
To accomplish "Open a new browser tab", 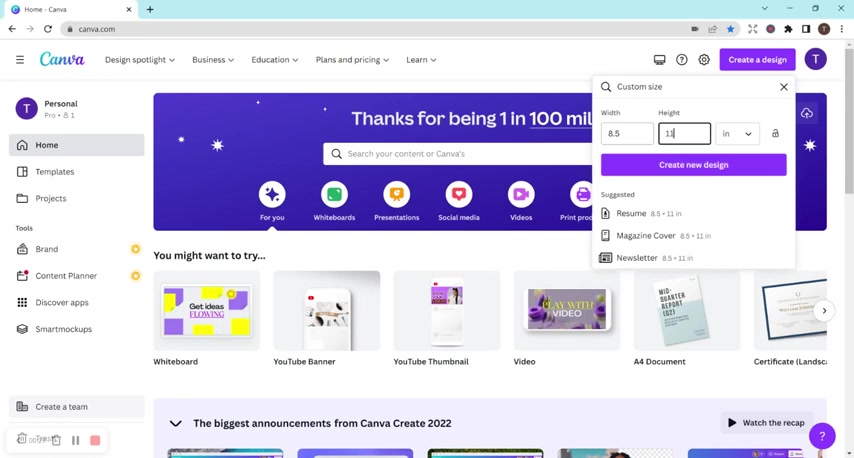I will click(x=150, y=9).
